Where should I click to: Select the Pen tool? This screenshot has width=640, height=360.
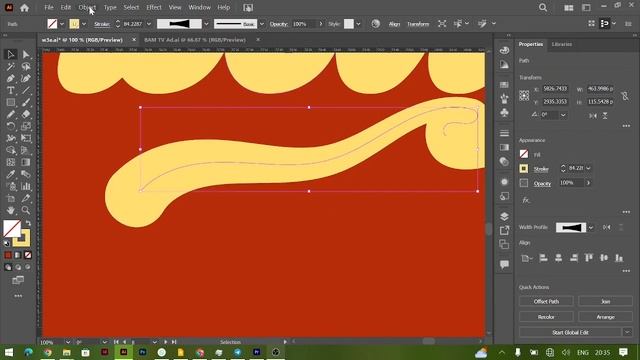tap(11, 78)
